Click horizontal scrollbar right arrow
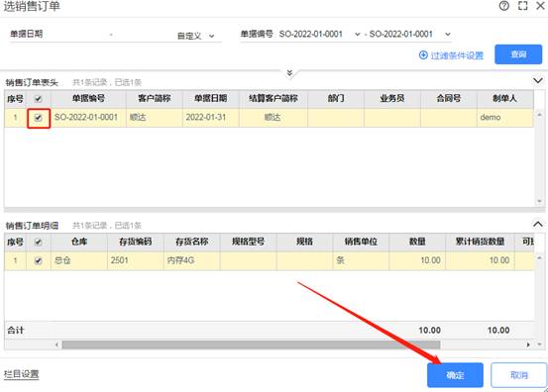This screenshot has width=548, height=392. 528,344
